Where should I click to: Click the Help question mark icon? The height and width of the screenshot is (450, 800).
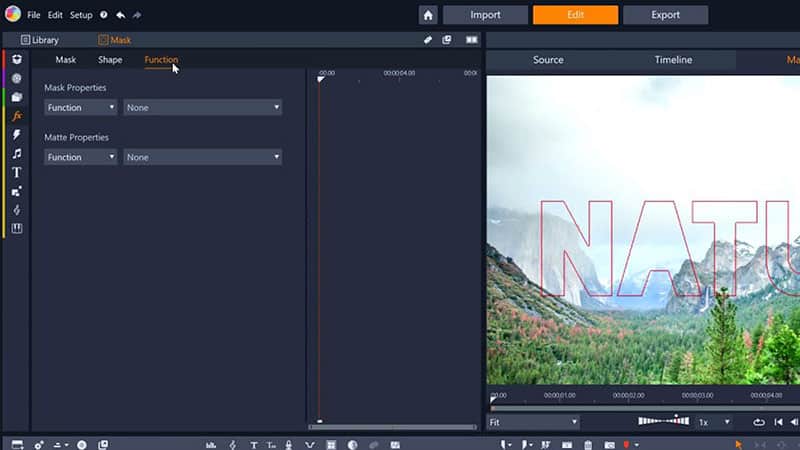pos(103,15)
